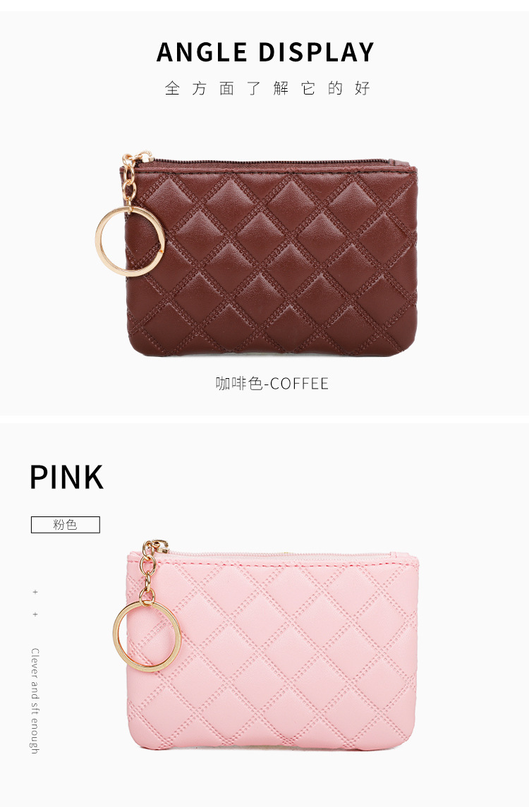Click the 粉色 boxed label

pyautogui.click(x=65, y=525)
